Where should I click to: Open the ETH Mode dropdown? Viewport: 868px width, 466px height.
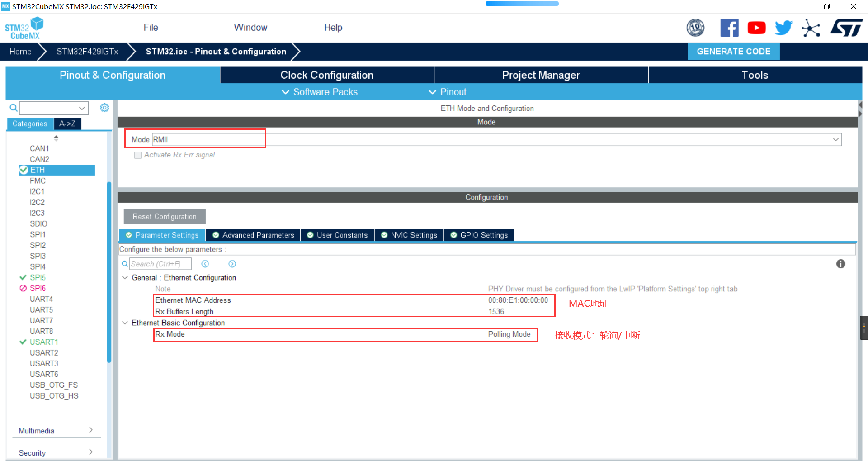[x=835, y=139]
